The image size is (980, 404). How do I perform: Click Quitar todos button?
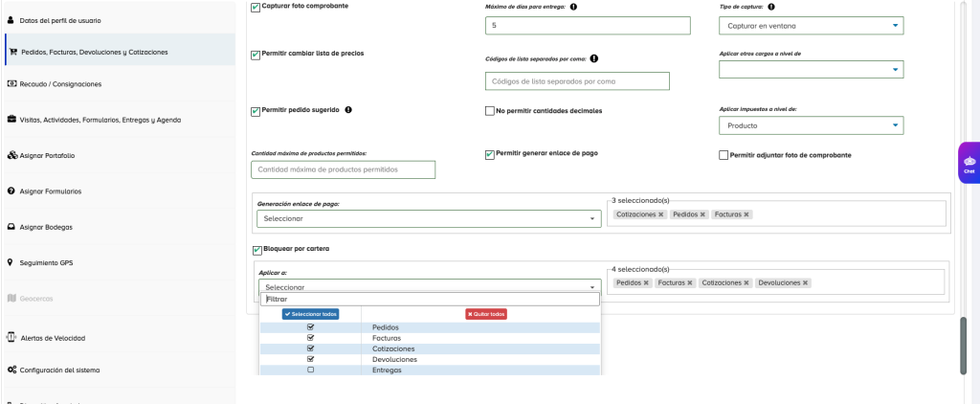[x=486, y=314]
